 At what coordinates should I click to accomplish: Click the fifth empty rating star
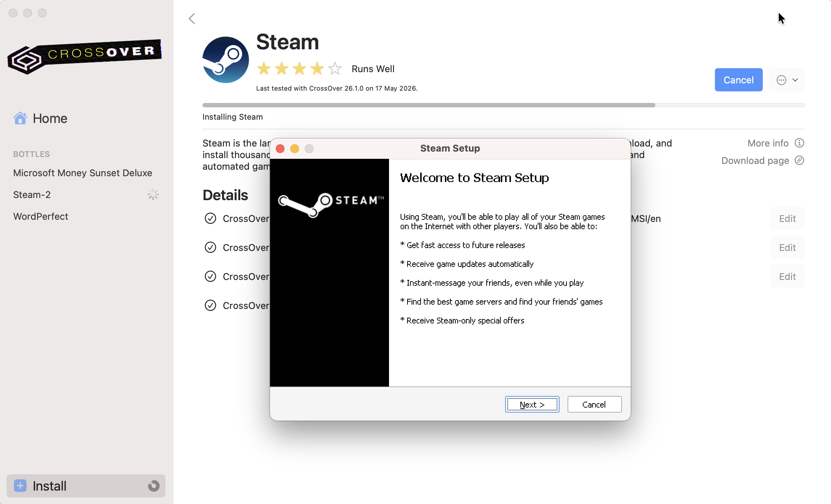click(x=335, y=69)
